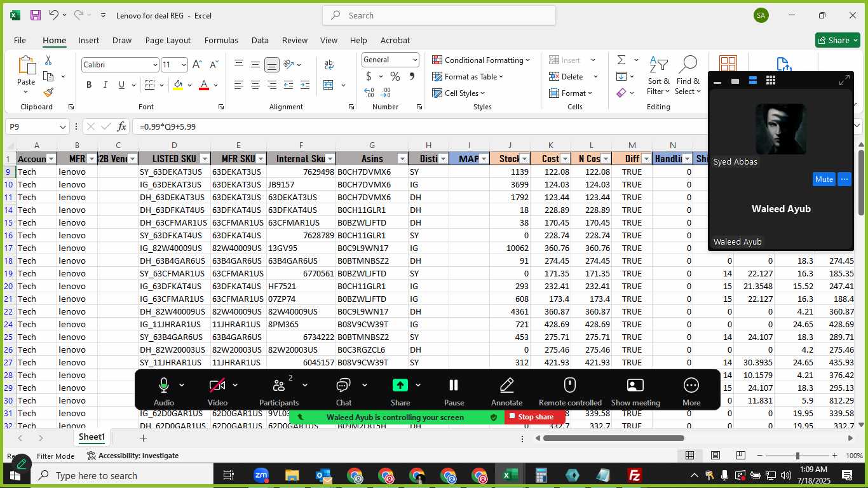
Task: Click the red Font Color swatch button
Action: (x=204, y=85)
